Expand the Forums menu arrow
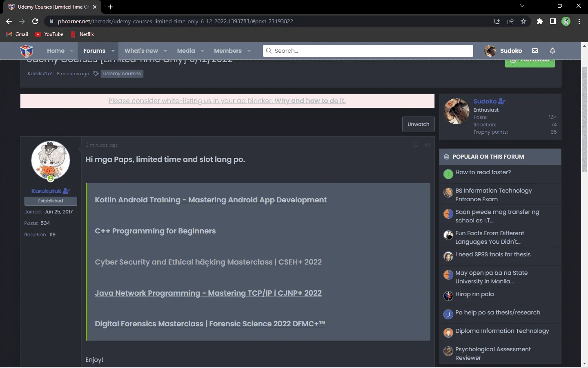The height and width of the screenshot is (368, 588). [113, 51]
